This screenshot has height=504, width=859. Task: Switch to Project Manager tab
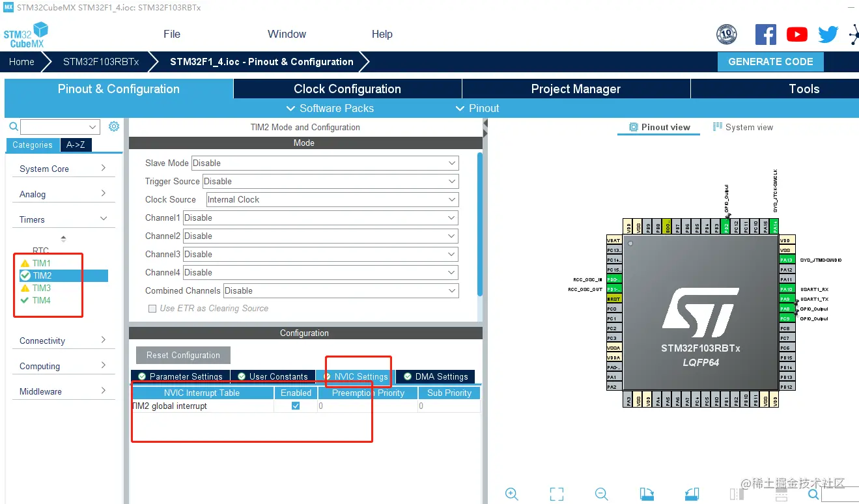[576, 89]
